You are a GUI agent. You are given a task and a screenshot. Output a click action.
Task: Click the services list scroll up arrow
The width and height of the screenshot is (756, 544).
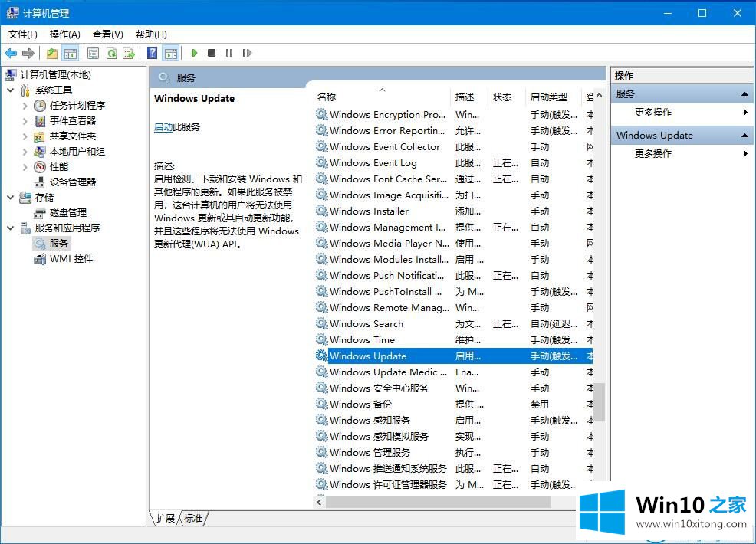(600, 96)
